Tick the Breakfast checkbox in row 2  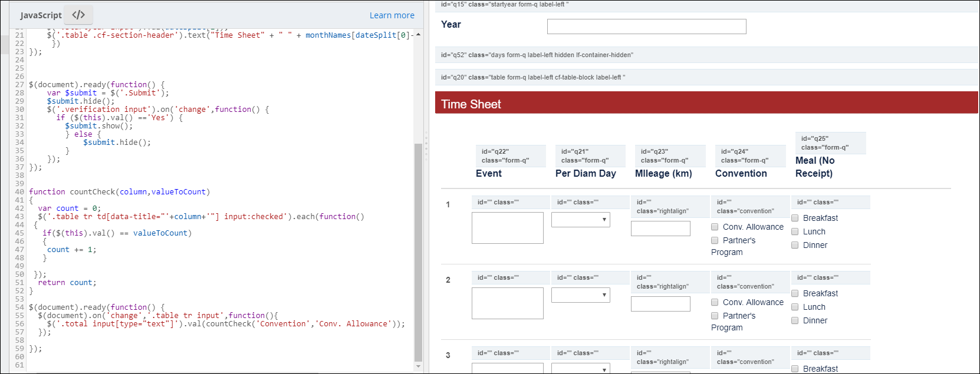(795, 293)
